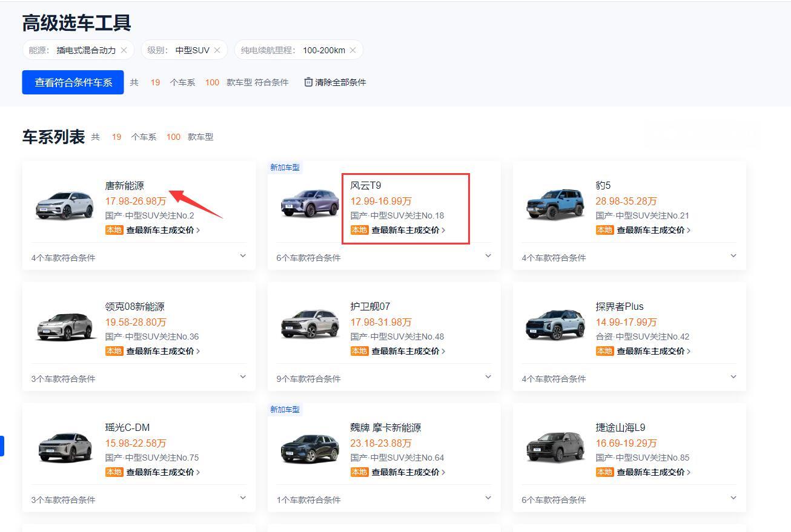Click price 14.99-17.99万 of 探界者Plus

(x=626, y=322)
